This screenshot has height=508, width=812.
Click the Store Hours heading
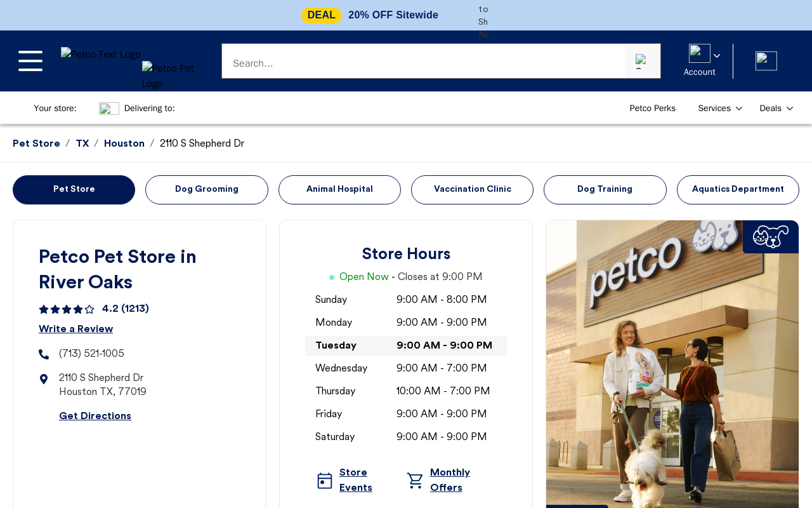coord(406,254)
